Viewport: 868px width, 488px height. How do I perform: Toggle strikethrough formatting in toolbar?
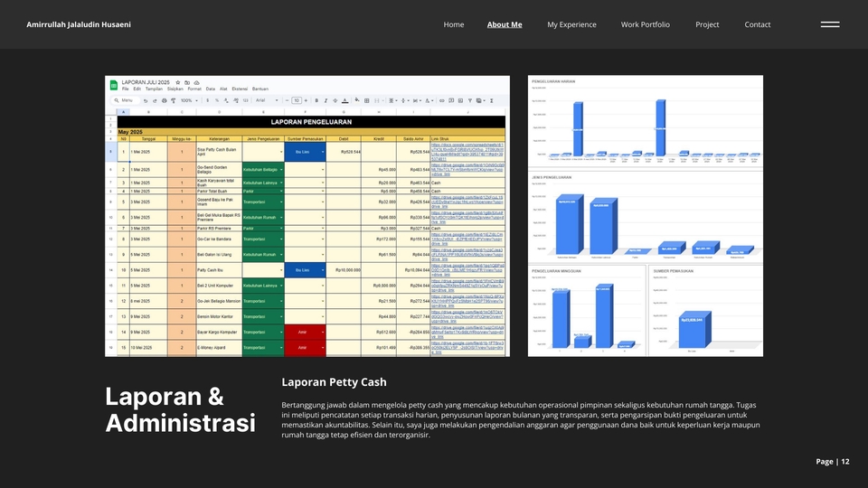pyautogui.click(x=335, y=100)
